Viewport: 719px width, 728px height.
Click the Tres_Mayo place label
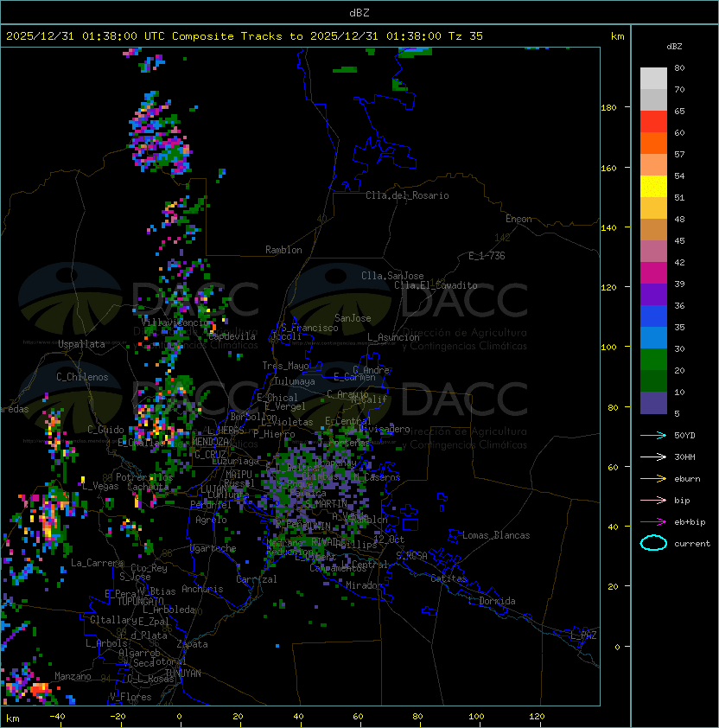pos(285,366)
